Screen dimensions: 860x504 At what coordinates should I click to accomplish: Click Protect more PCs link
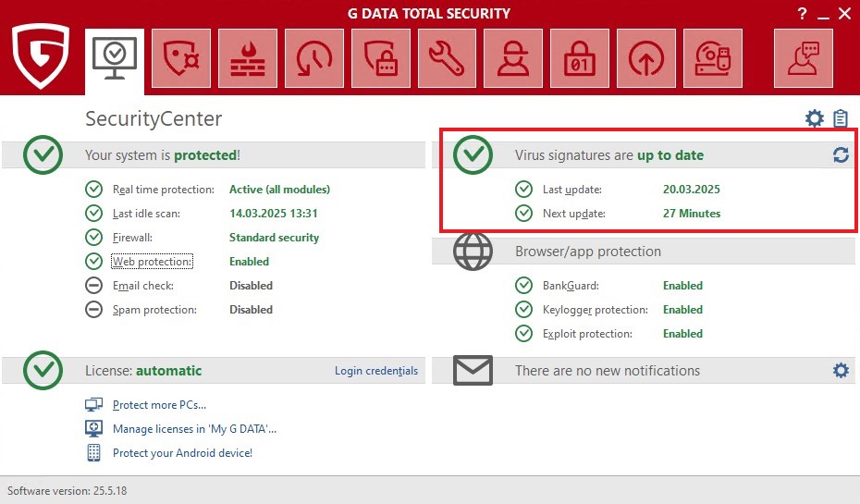tap(159, 405)
